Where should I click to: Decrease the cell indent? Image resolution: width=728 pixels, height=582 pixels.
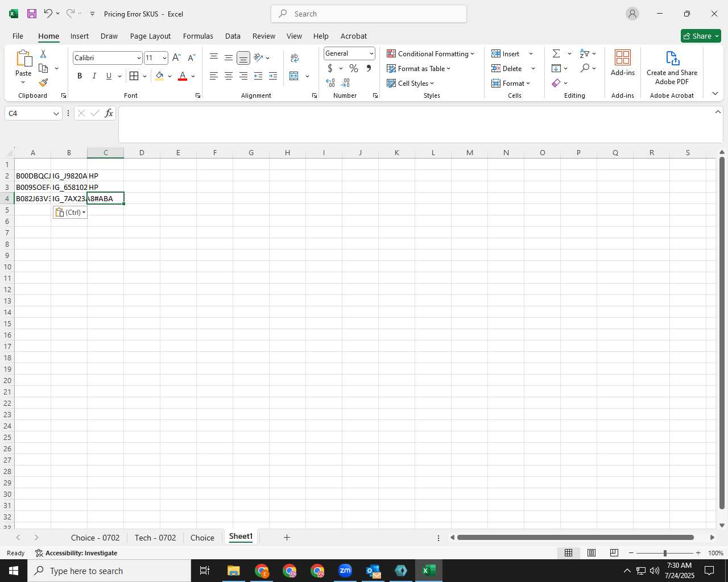[x=258, y=76]
